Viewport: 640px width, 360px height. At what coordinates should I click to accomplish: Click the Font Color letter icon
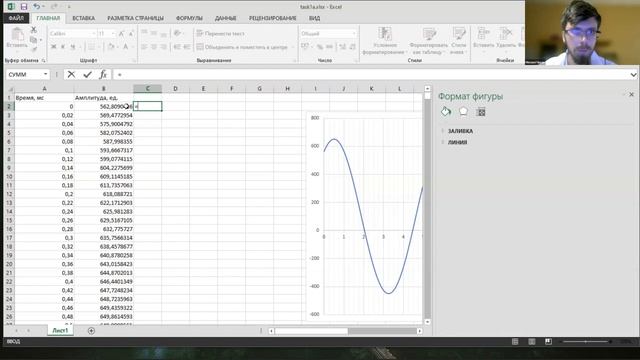126,47
